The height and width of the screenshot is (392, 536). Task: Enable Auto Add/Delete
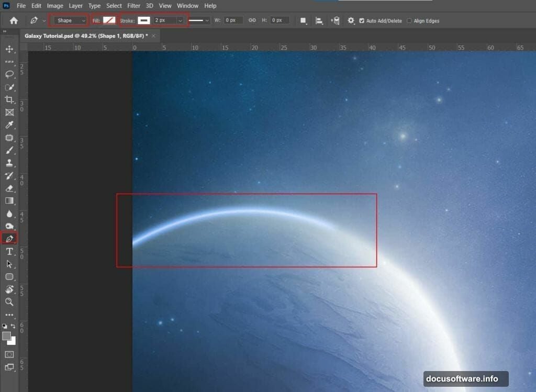coord(362,21)
